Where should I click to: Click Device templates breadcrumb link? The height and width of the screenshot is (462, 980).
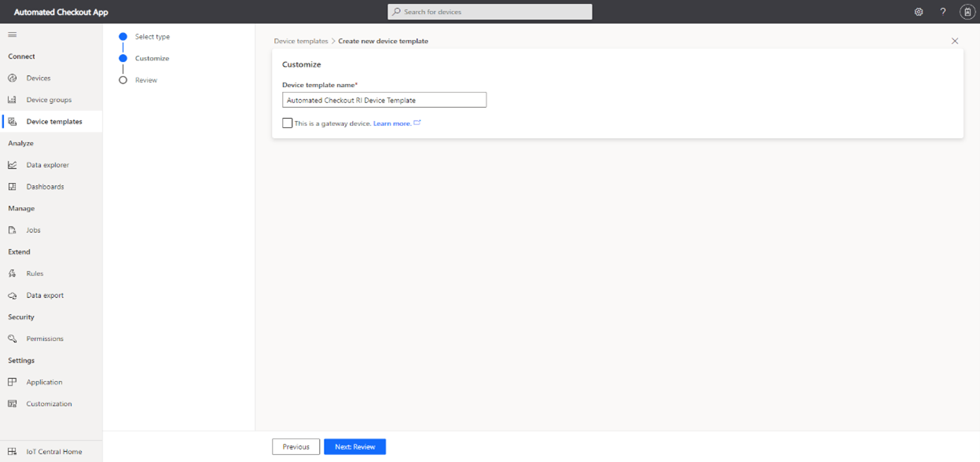coord(301,41)
